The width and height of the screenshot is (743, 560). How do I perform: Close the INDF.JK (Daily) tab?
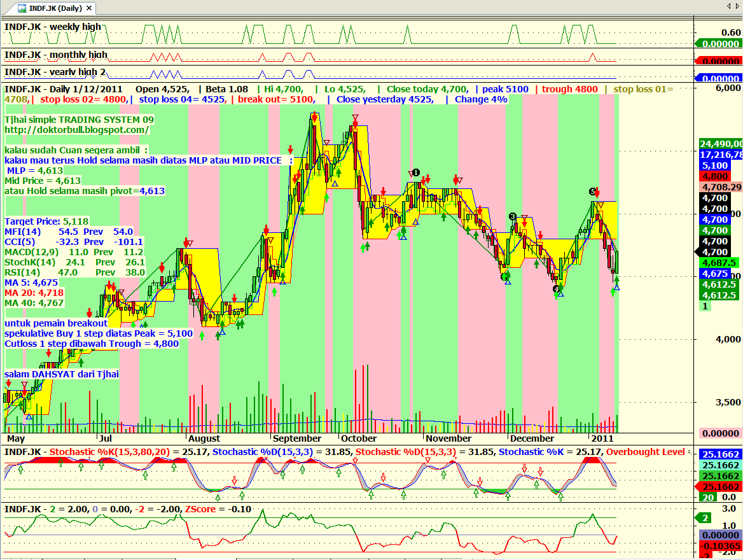point(88,8)
